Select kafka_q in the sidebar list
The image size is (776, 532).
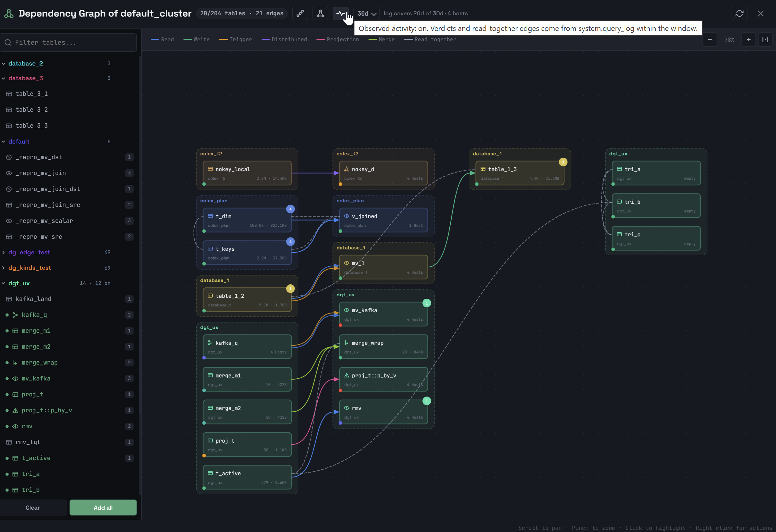pos(68,315)
